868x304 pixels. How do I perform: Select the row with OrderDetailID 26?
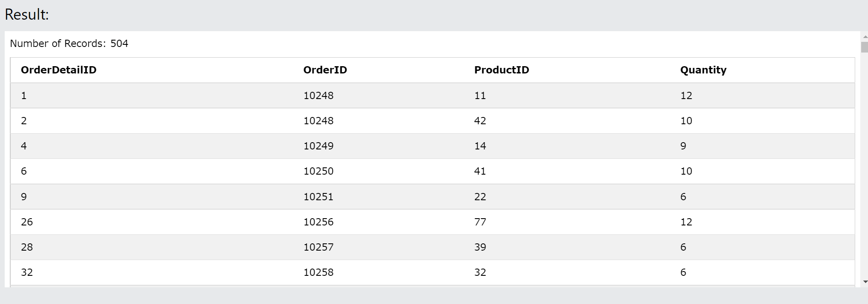tap(432, 222)
